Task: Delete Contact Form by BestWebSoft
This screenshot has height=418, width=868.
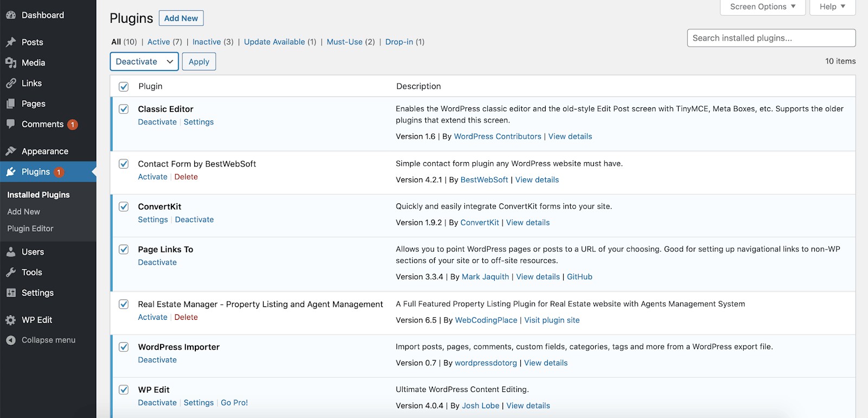Action: 186,177
